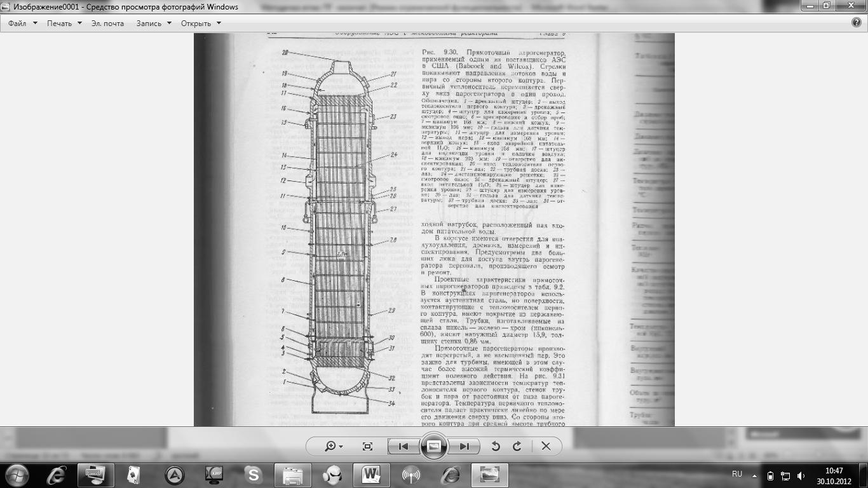Open the wireless signal taskbar icon
868x488 pixels.
(411, 475)
